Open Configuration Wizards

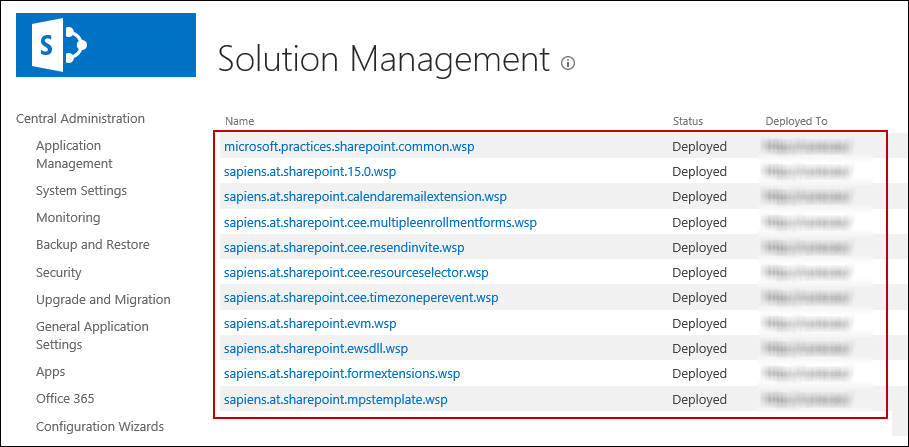pyautogui.click(x=100, y=426)
